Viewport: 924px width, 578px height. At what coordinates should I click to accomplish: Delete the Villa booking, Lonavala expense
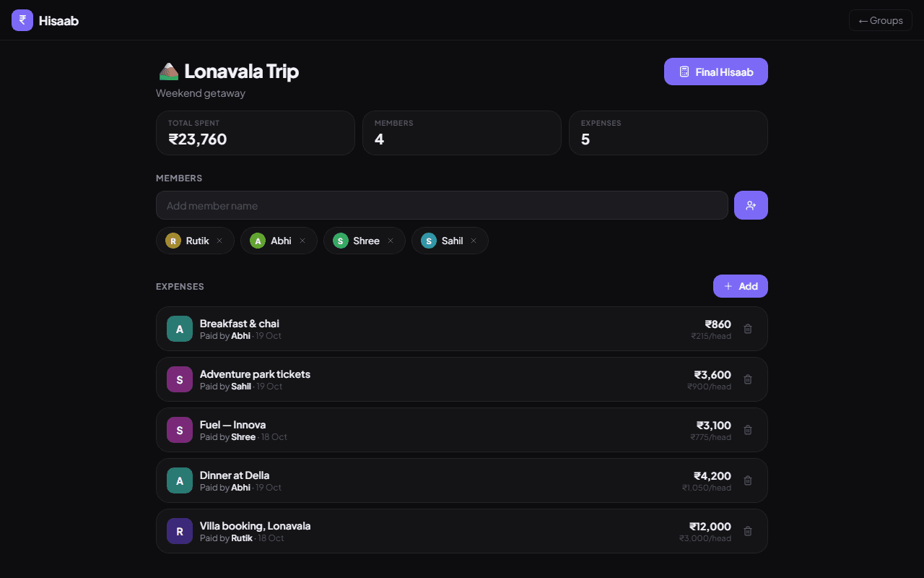tap(748, 531)
